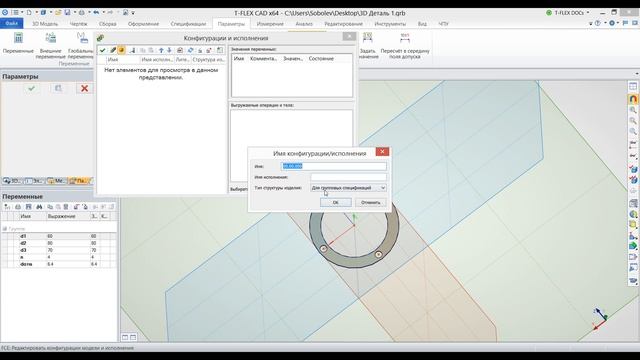This screenshot has width=640, height=360.
Task: Select the Эк... panel tab under Параметры
Action: 34,180
